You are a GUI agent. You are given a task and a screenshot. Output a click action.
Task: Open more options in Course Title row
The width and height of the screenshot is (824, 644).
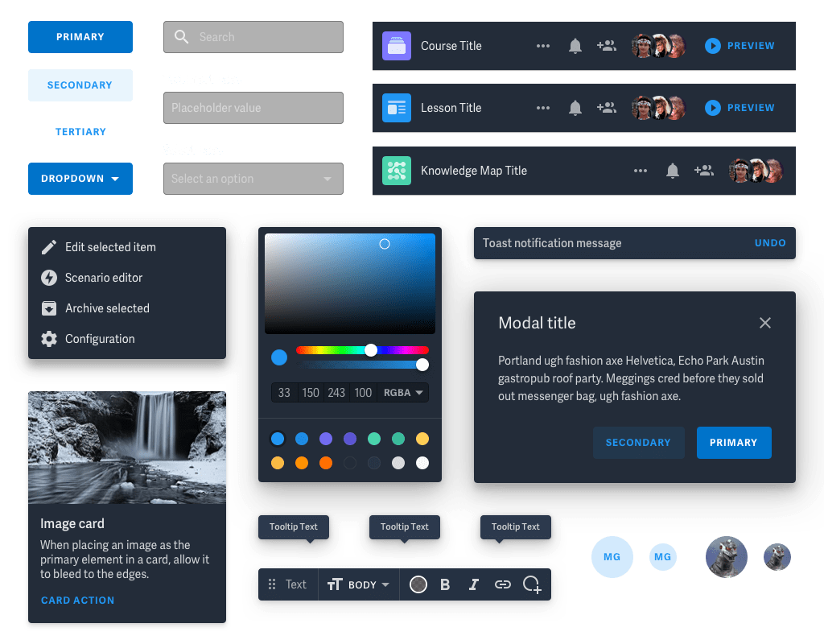coord(543,46)
